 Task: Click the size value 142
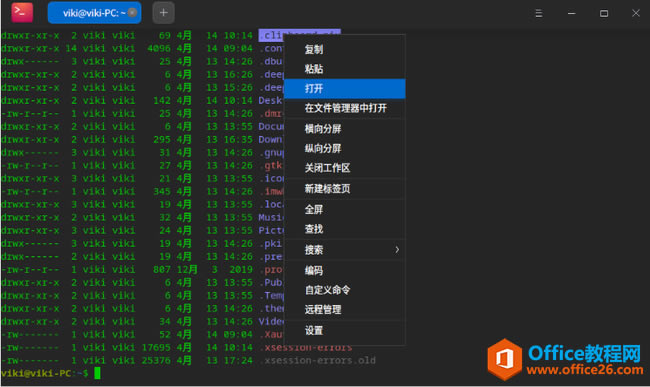click(162, 101)
